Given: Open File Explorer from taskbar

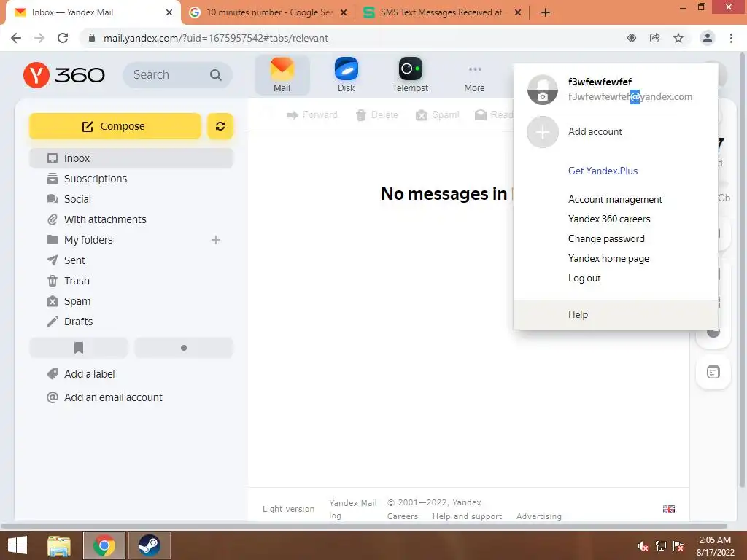Looking at the screenshot, I should click(59, 545).
